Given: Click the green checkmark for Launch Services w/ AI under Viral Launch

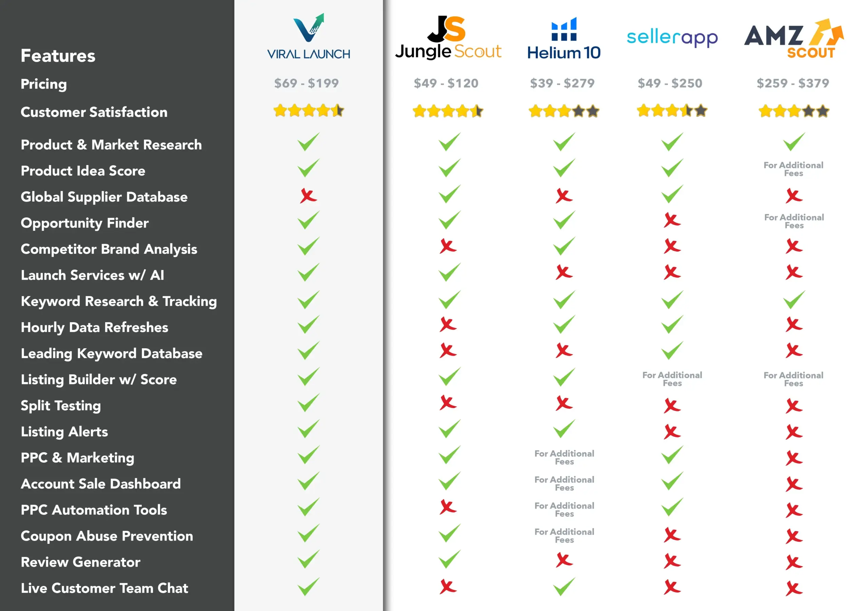Looking at the screenshot, I should point(304,272).
